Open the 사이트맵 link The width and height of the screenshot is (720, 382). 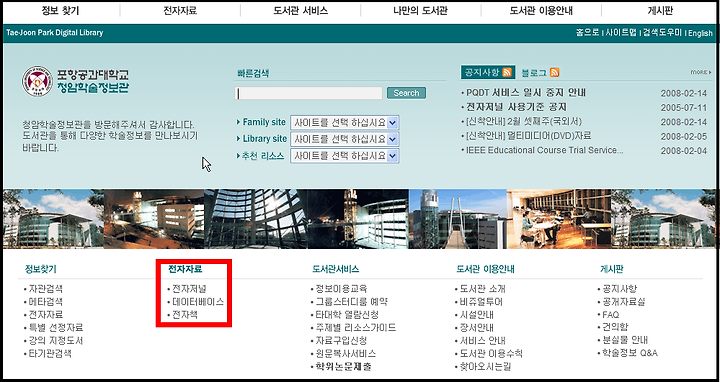click(x=621, y=33)
